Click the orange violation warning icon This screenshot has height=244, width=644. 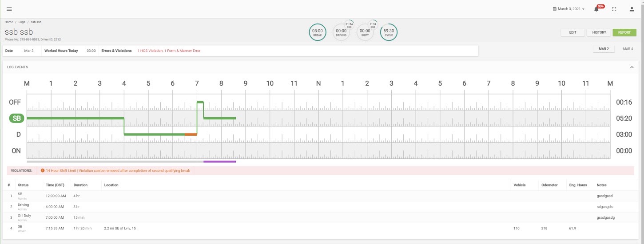[43, 170]
